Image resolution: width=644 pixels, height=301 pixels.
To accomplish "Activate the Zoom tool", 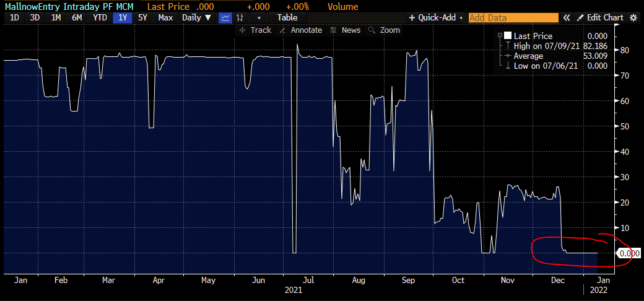I will coord(384,30).
